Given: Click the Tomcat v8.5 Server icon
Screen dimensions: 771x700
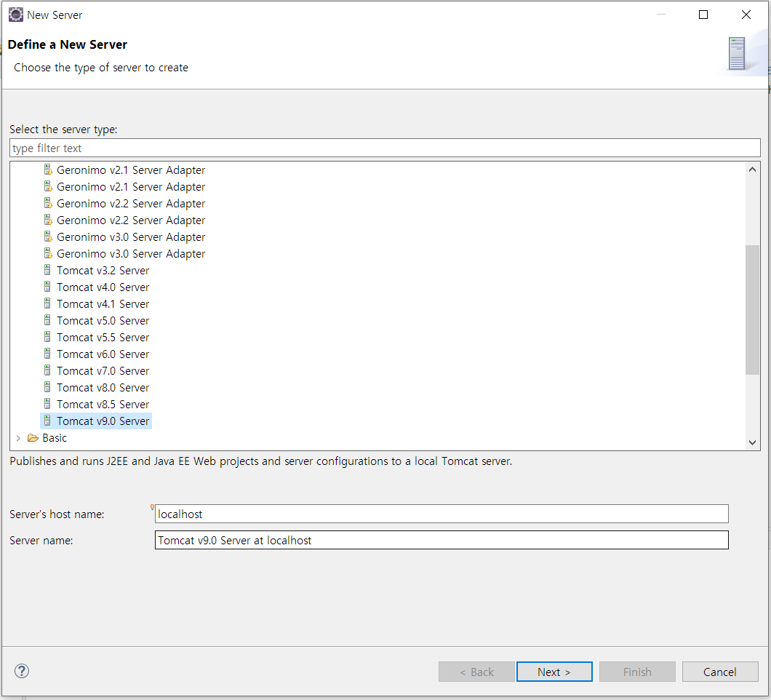Looking at the screenshot, I should (47, 404).
